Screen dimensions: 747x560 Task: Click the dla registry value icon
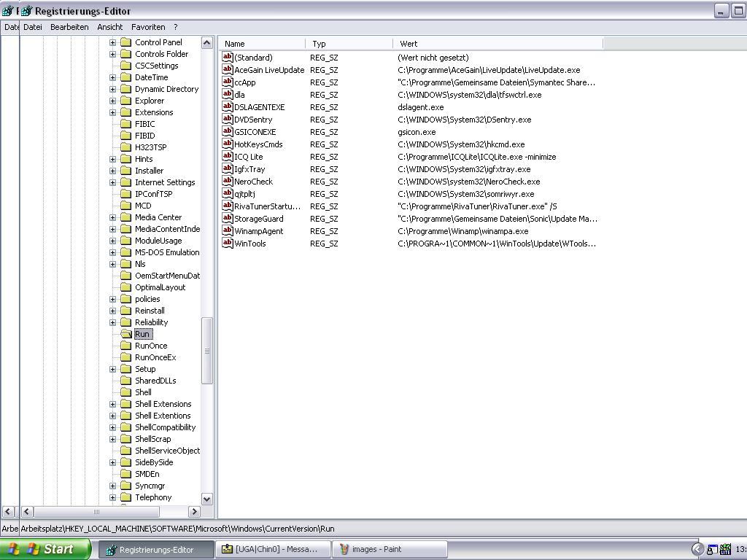(x=228, y=94)
